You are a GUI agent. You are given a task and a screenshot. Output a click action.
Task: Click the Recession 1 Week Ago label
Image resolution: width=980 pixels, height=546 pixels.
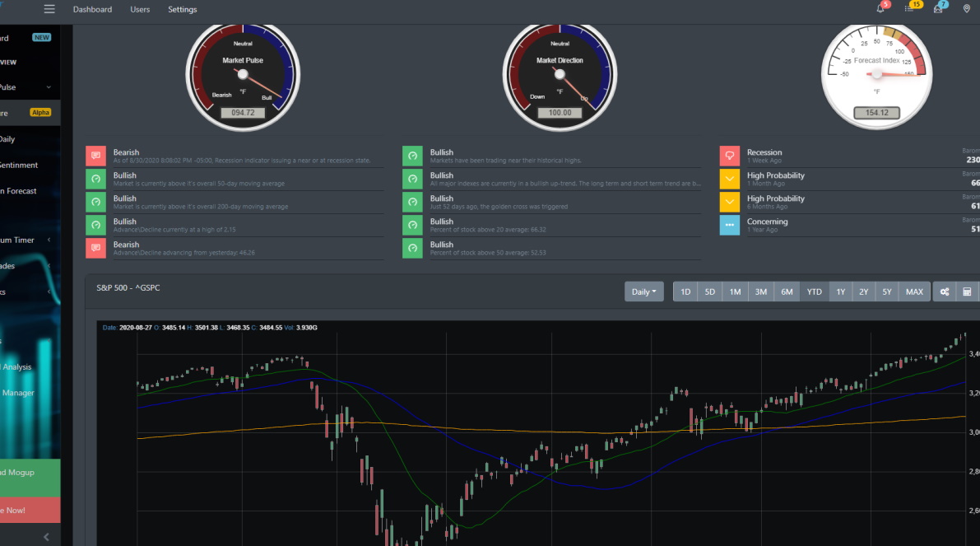pos(764,156)
